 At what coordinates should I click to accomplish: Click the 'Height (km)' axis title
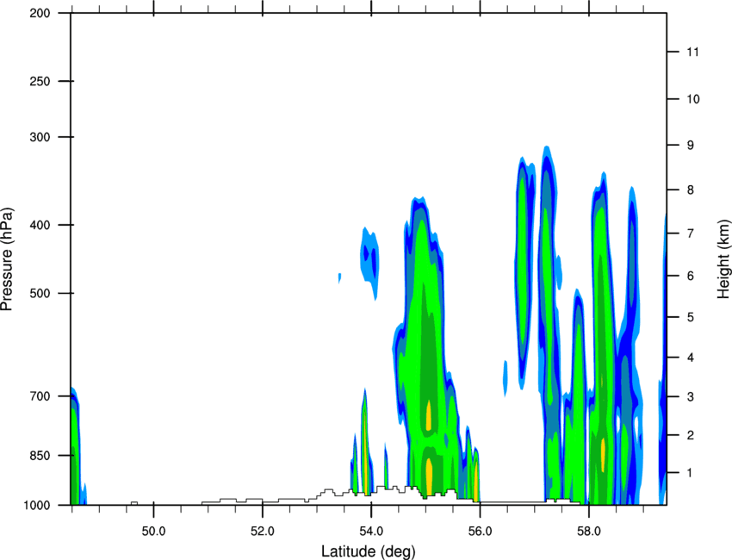pyautogui.click(x=723, y=259)
